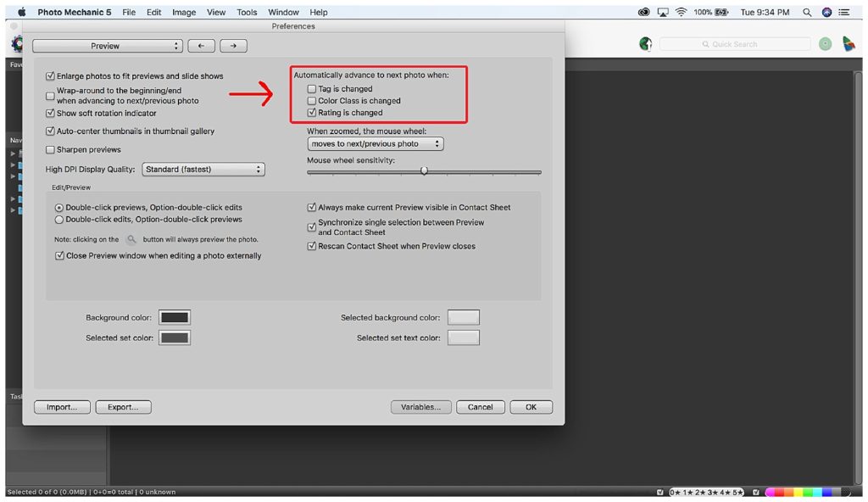Select 'Double-click previews, Option-double-click edits' radio
Screen dimensions: 868x502
click(x=58, y=208)
